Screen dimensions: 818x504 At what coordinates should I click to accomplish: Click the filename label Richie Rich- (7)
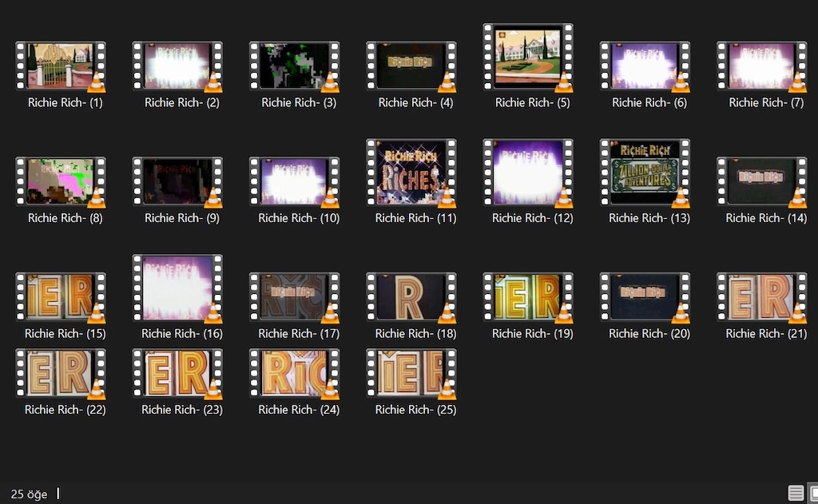[766, 103]
